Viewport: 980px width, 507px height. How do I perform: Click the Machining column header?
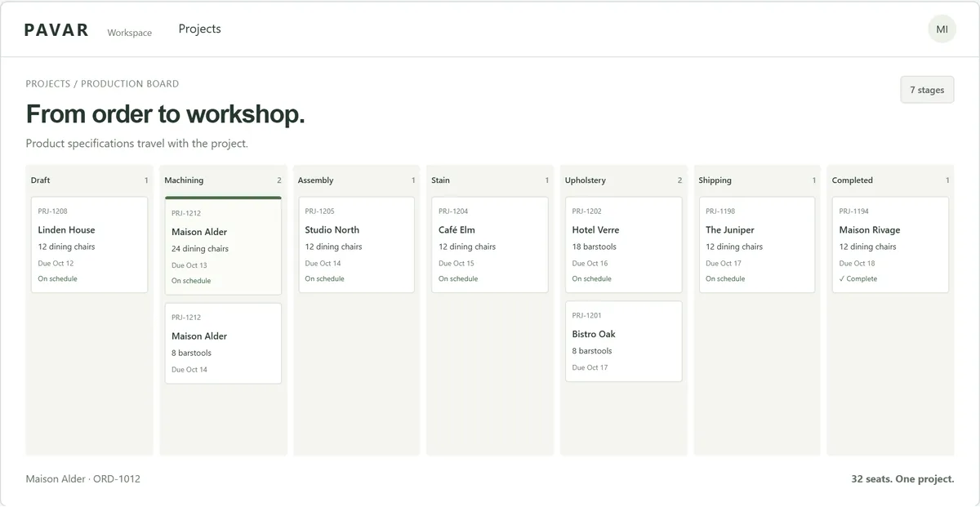pos(223,180)
